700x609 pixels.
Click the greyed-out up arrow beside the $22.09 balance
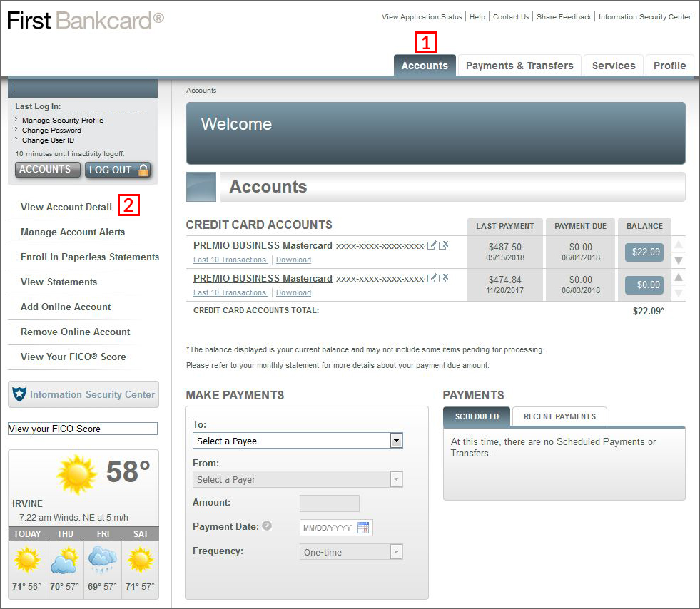[679, 244]
